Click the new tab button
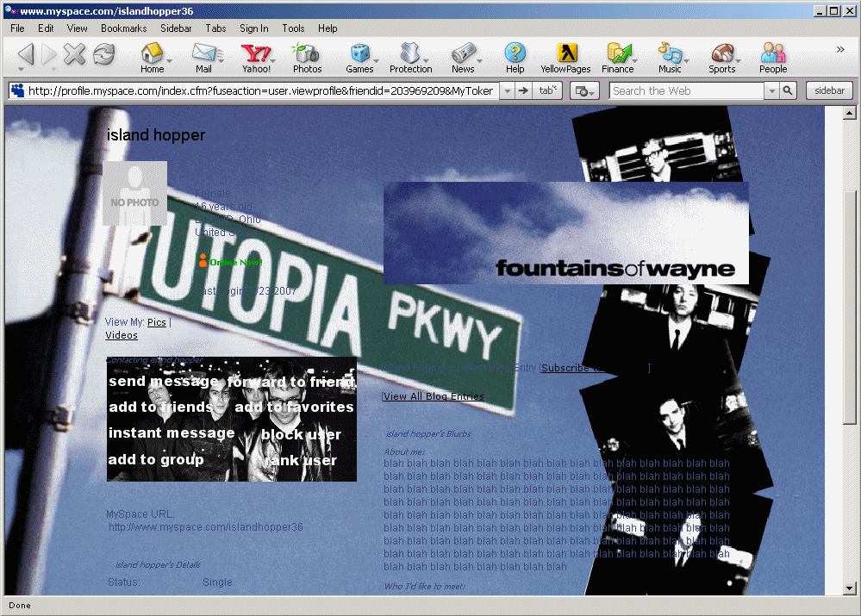Screen dimensions: 861x616 pyautogui.click(x=547, y=90)
